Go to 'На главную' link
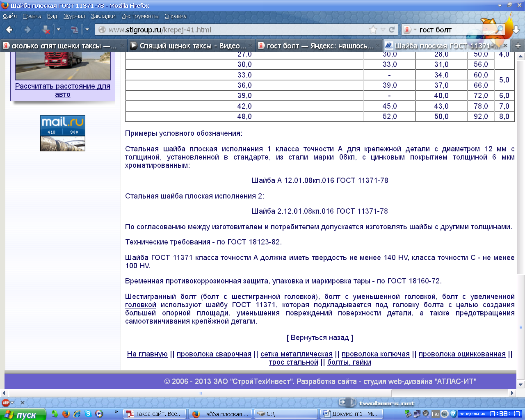 tap(147, 354)
